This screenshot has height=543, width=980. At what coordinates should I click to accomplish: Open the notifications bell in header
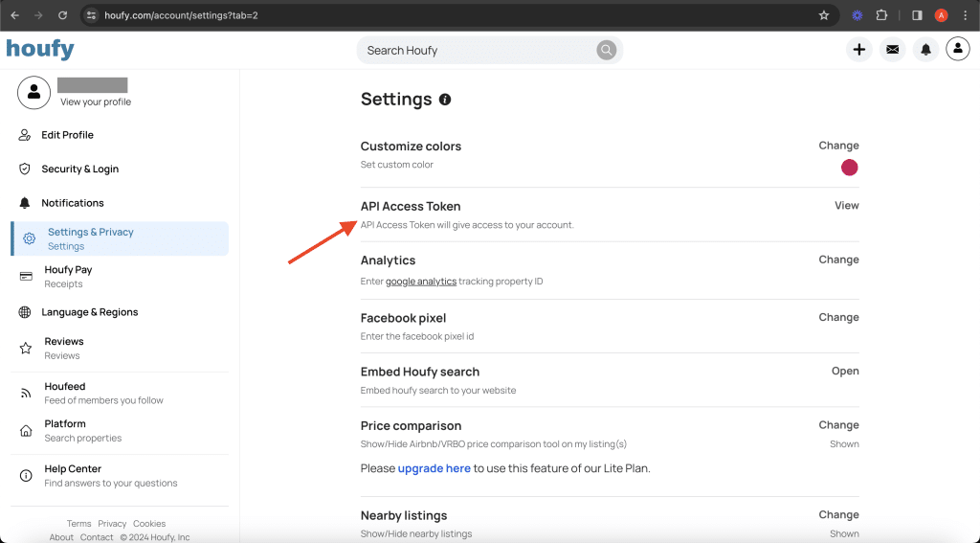click(925, 50)
